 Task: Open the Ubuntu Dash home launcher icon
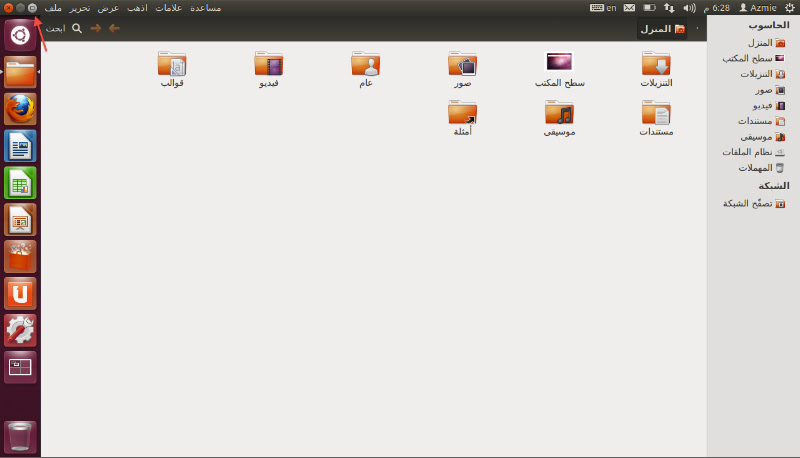click(20, 36)
